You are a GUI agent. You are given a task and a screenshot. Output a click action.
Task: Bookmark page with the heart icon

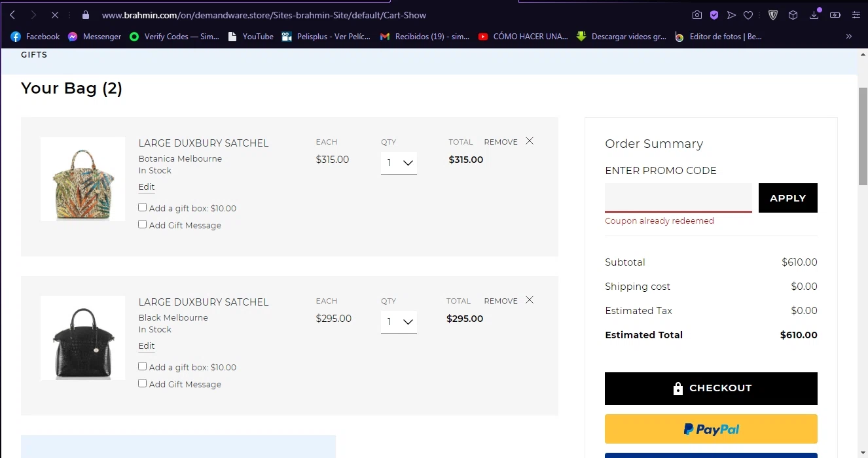[748, 14]
